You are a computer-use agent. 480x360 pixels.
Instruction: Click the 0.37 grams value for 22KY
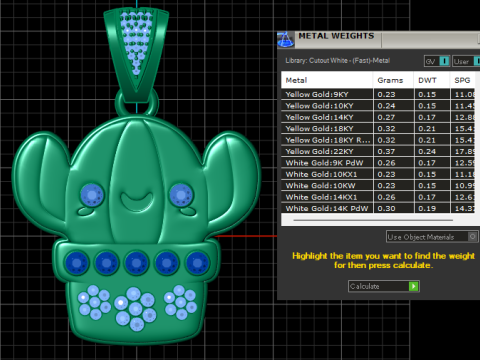click(x=386, y=151)
